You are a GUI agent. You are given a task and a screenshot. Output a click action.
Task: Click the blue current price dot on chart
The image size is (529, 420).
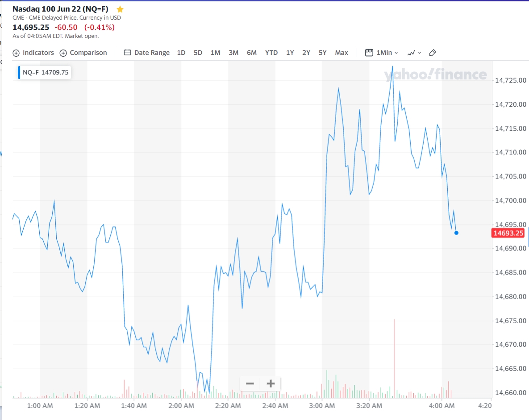(457, 233)
